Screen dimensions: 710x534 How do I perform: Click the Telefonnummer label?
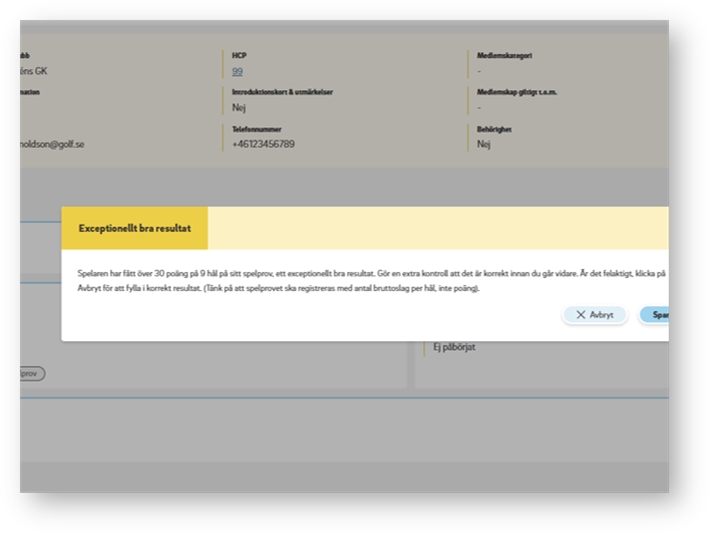(258, 129)
